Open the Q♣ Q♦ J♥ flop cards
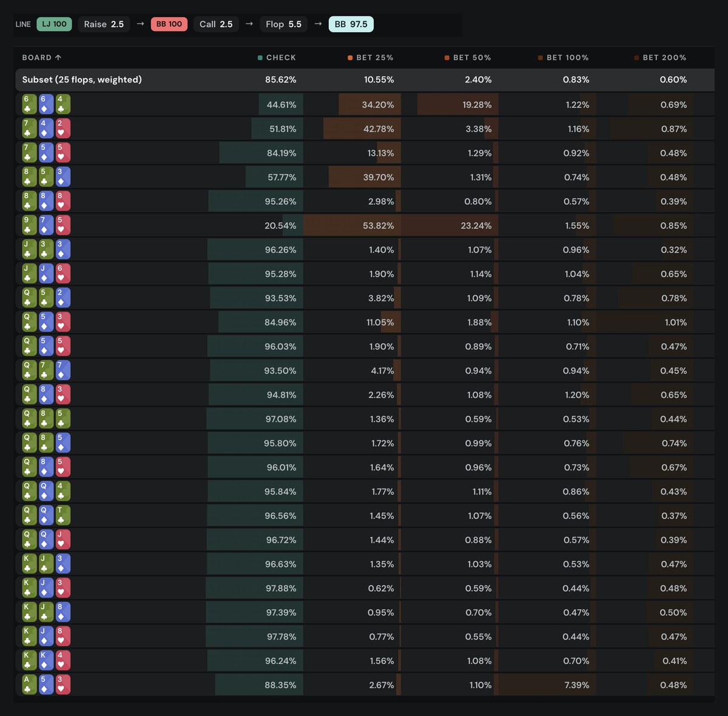The image size is (728, 716). pyautogui.click(x=46, y=540)
